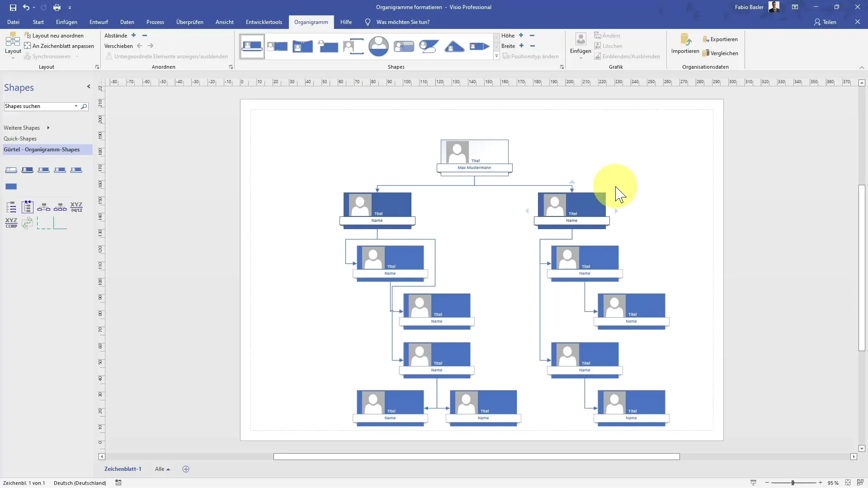This screenshot has height=488, width=868.
Task: Select the XYZ CORP company name stencil shape
Action: point(11,223)
